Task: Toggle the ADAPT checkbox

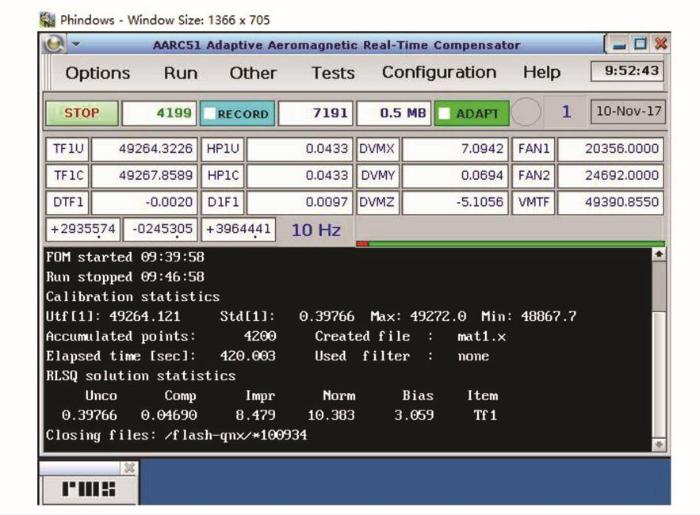Action: pyautogui.click(x=444, y=114)
